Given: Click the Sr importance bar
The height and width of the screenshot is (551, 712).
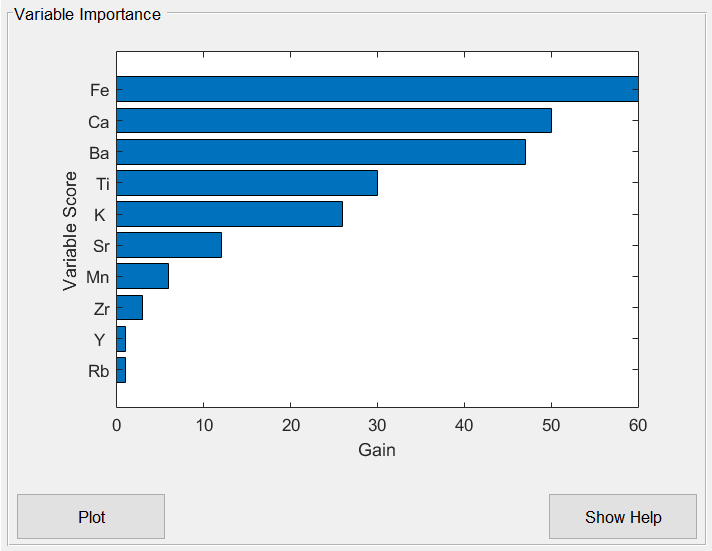Looking at the screenshot, I should 169,245.
